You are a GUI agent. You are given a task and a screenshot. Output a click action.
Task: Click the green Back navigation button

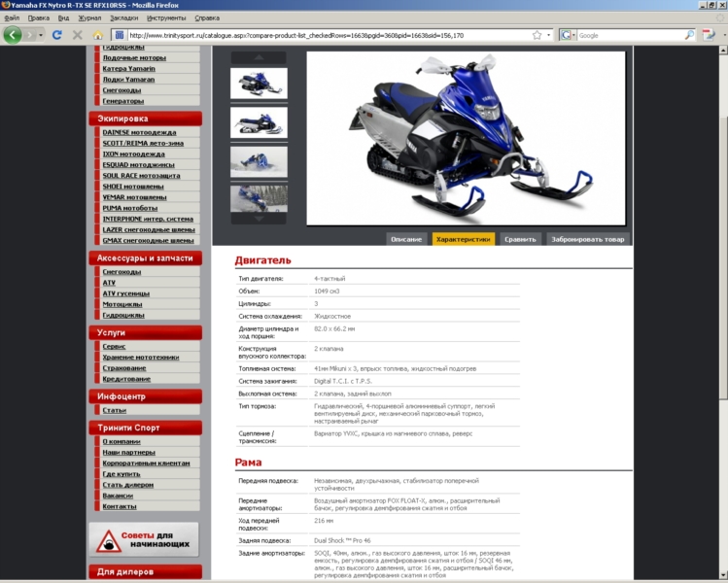click(13, 35)
